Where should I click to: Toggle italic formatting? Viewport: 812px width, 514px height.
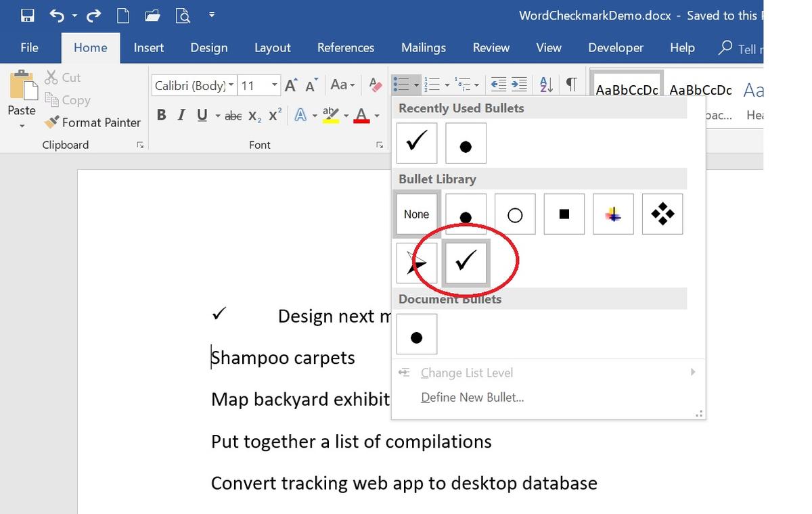pos(181,115)
